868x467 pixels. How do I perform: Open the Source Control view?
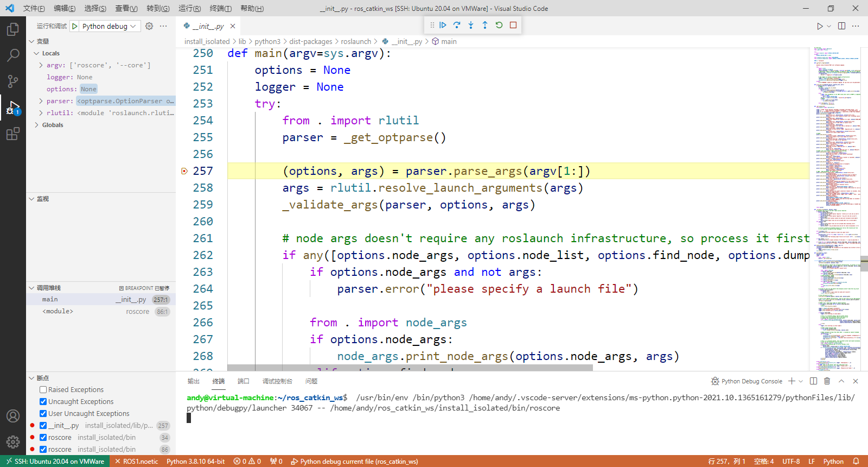[13, 81]
